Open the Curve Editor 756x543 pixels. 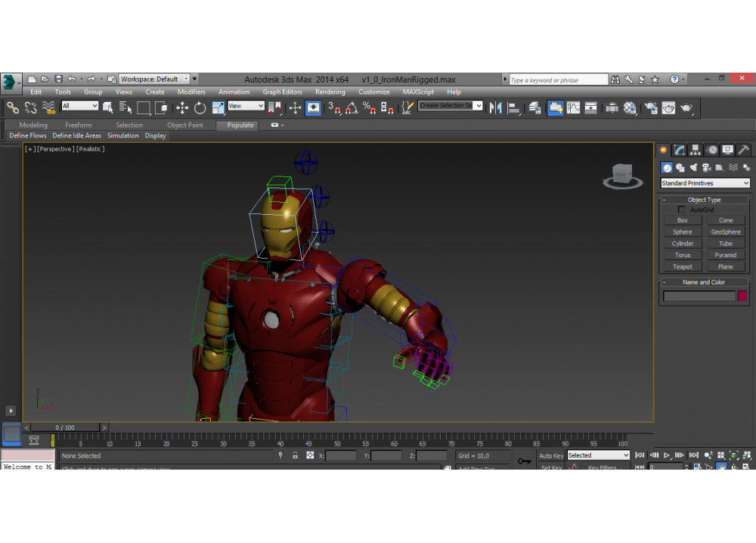573,107
